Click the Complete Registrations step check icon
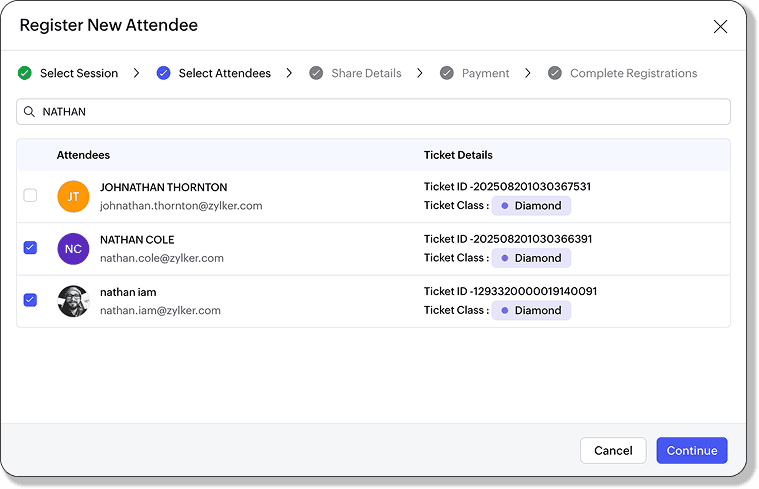Screen dimensions: 759x489 (x=555, y=73)
